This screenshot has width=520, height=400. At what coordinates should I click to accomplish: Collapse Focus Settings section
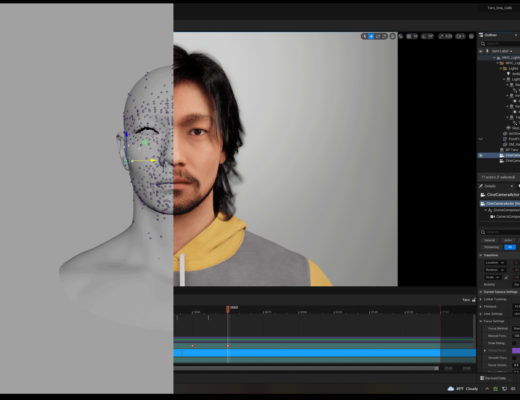click(481, 321)
